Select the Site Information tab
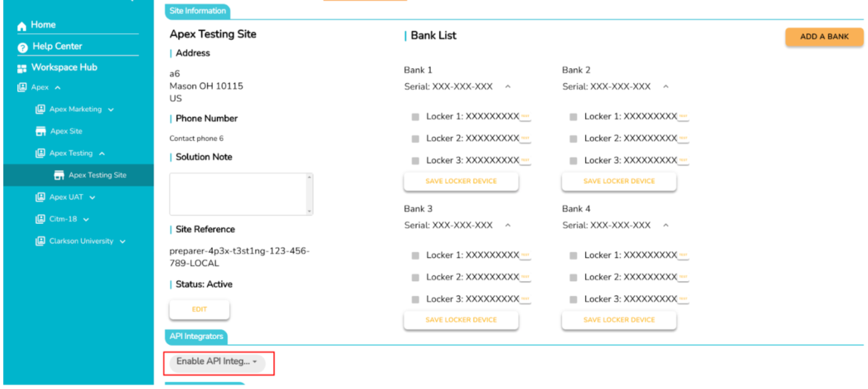Image resolution: width=868 pixels, height=389 pixels. tap(197, 11)
